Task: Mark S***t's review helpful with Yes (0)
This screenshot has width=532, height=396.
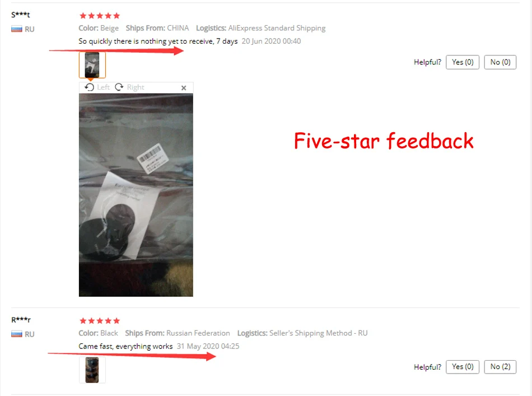Action: (463, 62)
